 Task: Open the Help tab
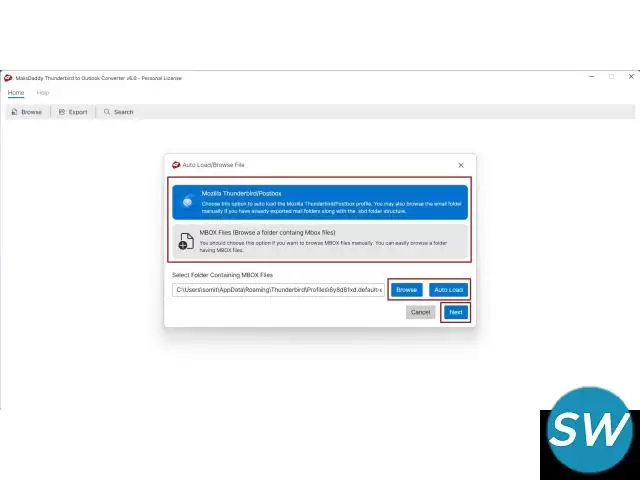point(43,93)
